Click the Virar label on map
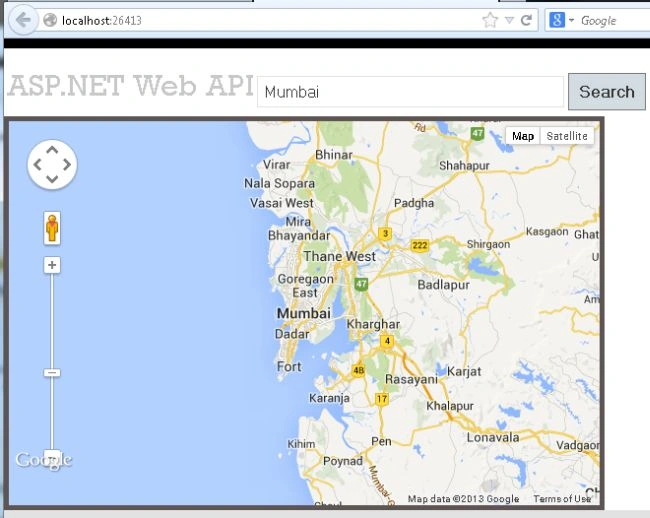Image resolution: width=650 pixels, height=518 pixels. [x=276, y=165]
